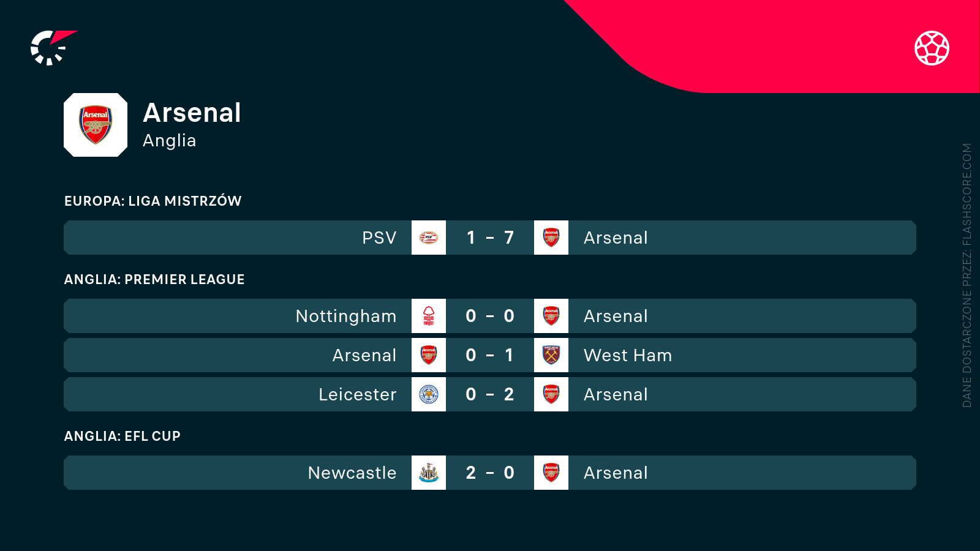Click the PSV club badge
Viewport: 980px width, 551px height.
[x=429, y=238]
